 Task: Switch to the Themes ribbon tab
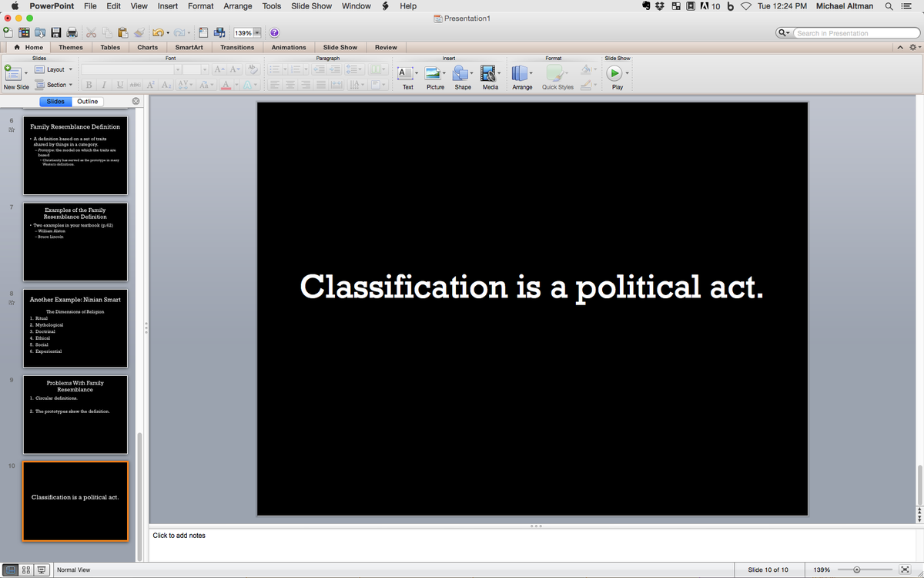tap(71, 47)
